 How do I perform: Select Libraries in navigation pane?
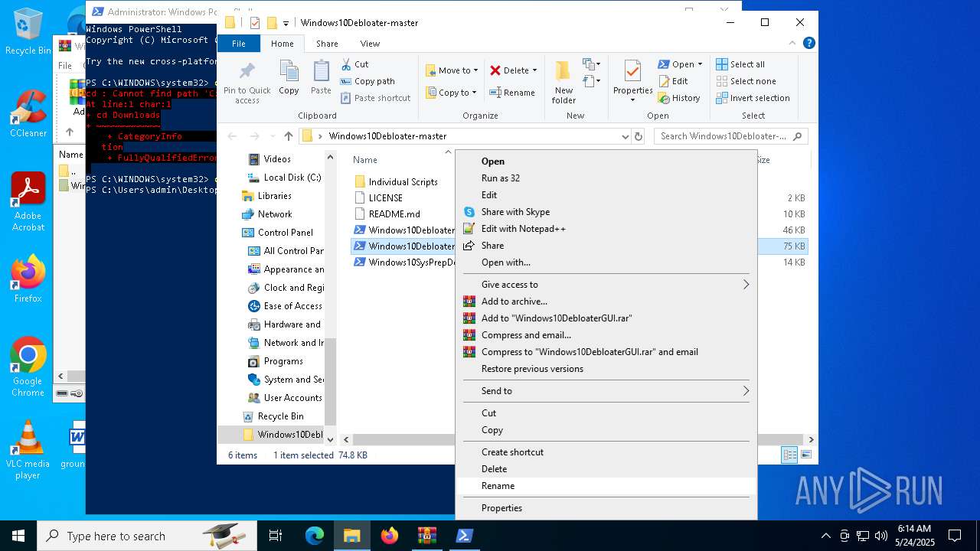point(274,196)
